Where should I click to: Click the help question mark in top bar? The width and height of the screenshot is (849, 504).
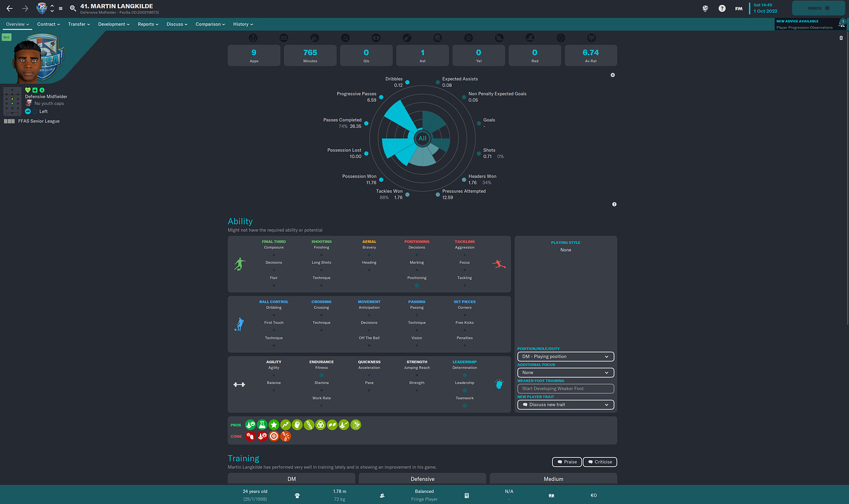click(x=722, y=8)
